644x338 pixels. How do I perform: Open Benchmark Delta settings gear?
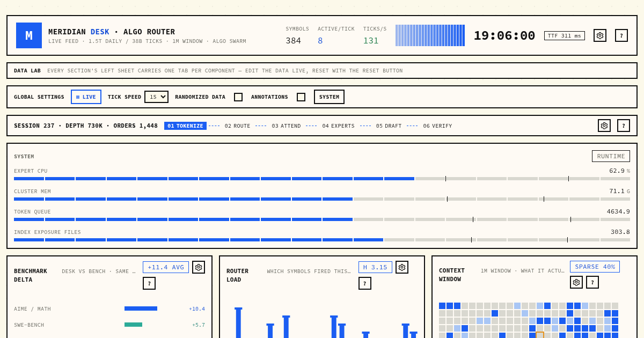[x=199, y=267]
